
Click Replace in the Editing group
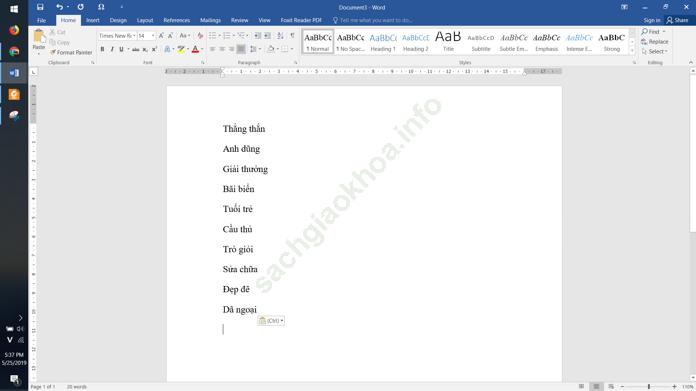pyautogui.click(x=655, y=42)
